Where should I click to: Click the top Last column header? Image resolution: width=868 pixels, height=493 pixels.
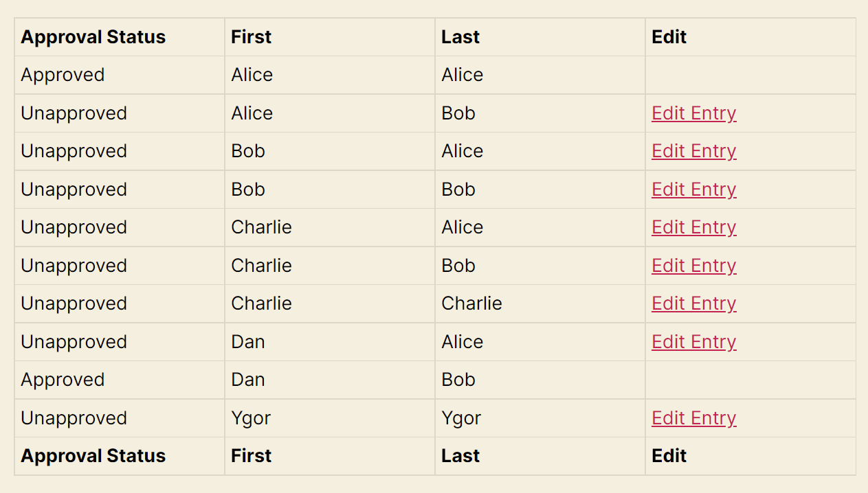tap(460, 37)
